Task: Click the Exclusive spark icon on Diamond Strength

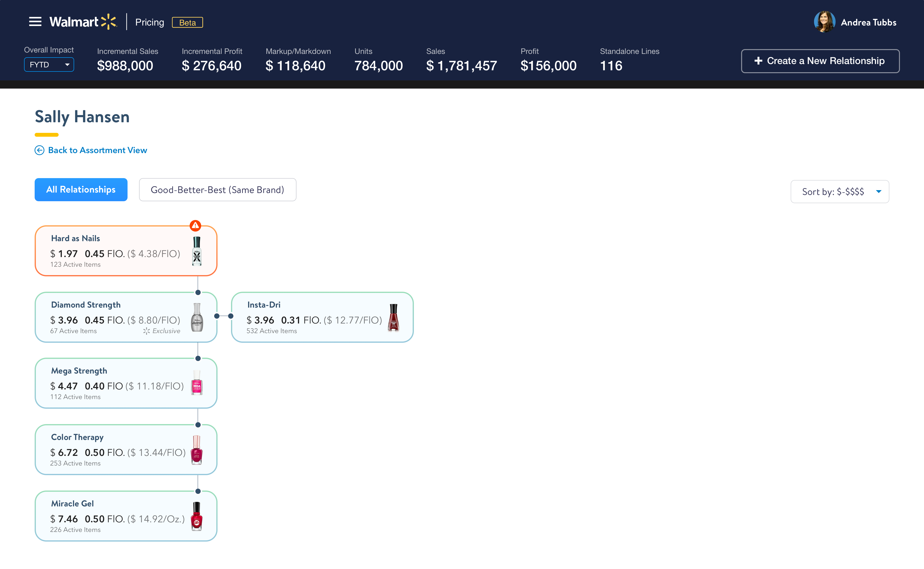Action: (x=146, y=331)
